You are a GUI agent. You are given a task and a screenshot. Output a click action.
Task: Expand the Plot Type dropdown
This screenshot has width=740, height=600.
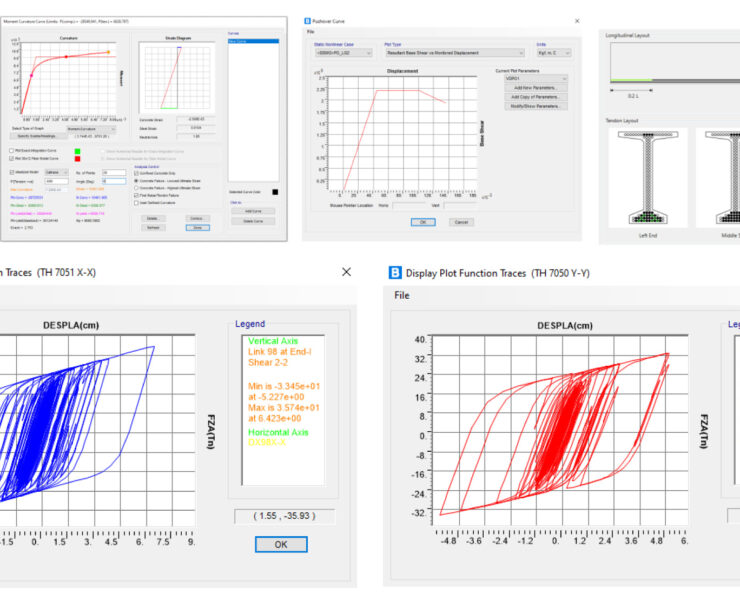[455, 53]
